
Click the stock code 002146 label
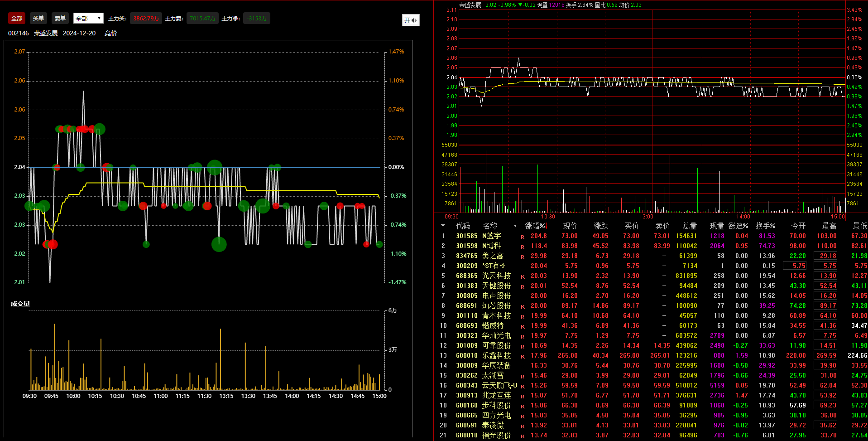click(x=19, y=33)
